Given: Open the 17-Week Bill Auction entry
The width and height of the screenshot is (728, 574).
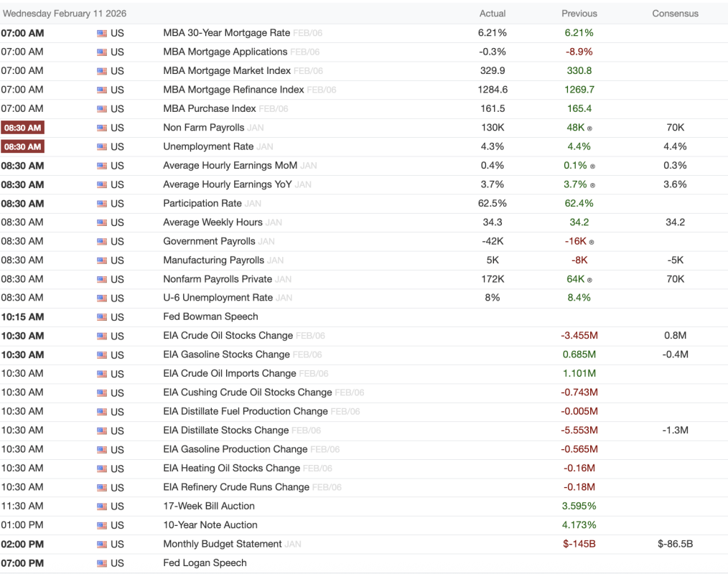Looking at the screenshot, I should coord(209,506).
